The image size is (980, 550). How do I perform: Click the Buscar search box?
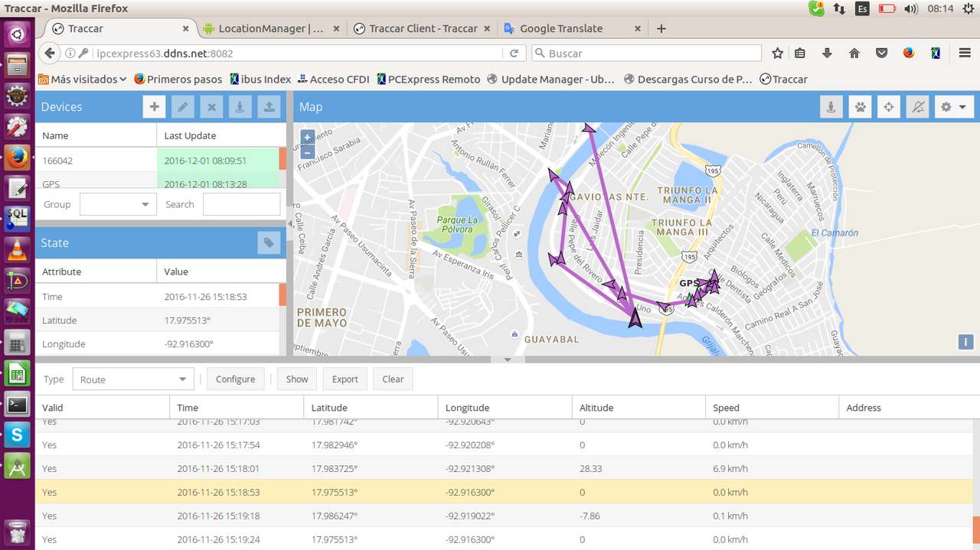[x=647, y=54]
